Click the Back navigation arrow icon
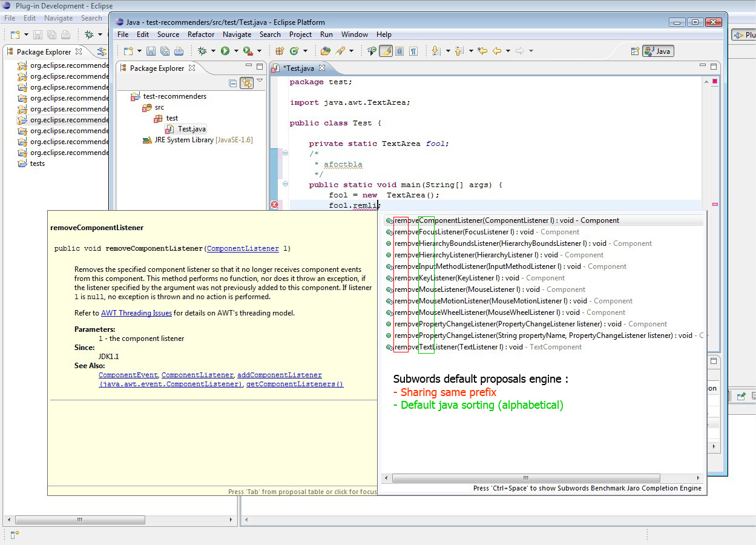Screen dimensions: 756x545 pyautogui.click(x=497, y=51)
